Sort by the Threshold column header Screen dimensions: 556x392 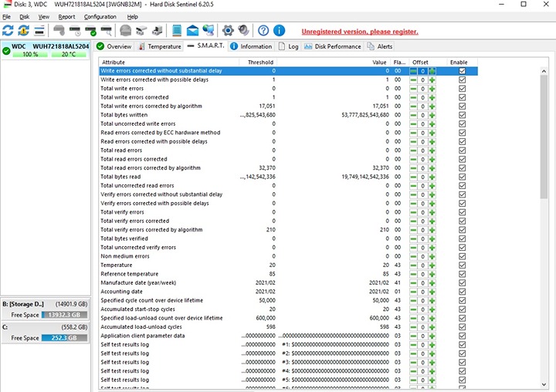click(258, 63)
